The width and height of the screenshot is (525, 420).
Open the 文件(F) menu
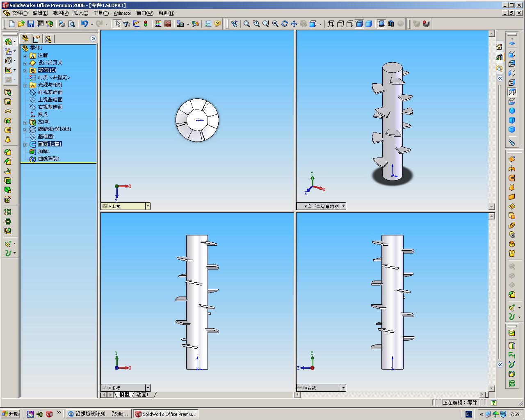(x=20, y=13)
